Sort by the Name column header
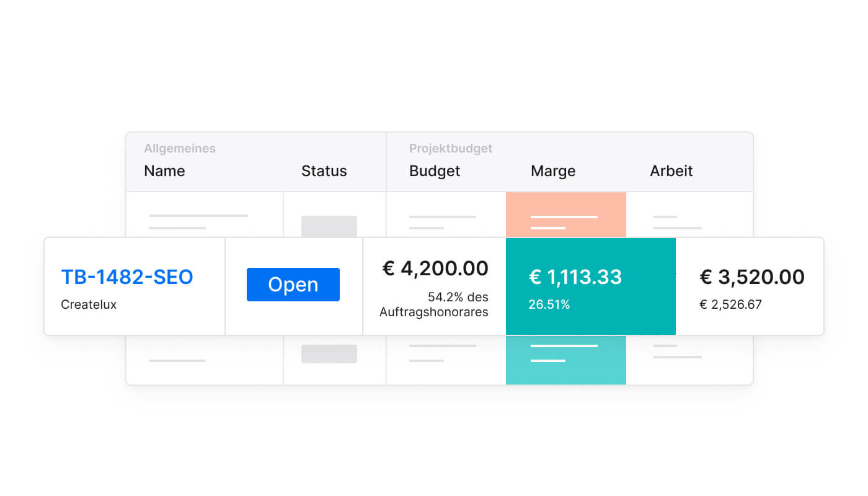This screenshot has height=496, width=868. pyautogui.click(x=164, y=171)
